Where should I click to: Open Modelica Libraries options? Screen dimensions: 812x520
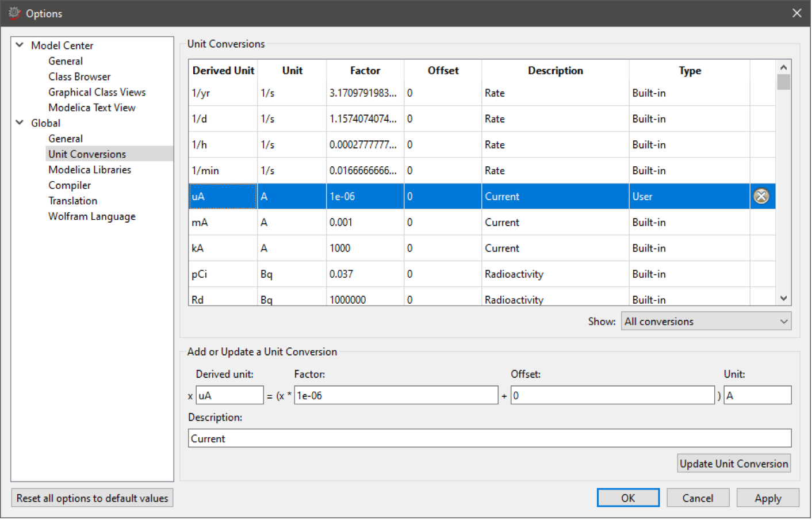(90, 170)
